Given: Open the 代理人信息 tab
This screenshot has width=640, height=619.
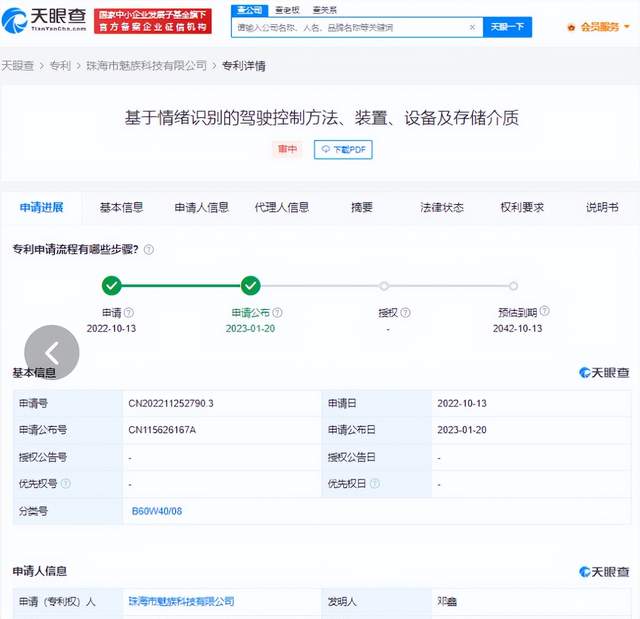Looking at the screenshot, I should 282,208.
